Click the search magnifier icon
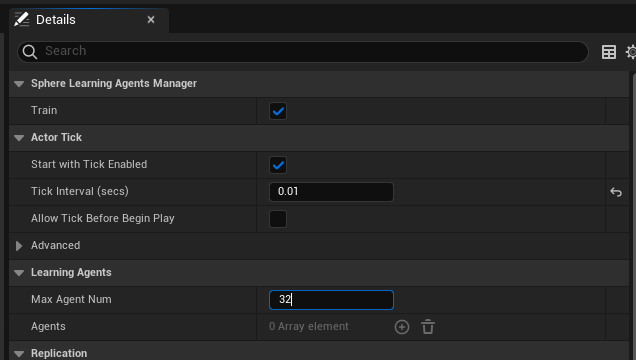Image resolution: width=636 pixels, height=360 pixels. 30,51
